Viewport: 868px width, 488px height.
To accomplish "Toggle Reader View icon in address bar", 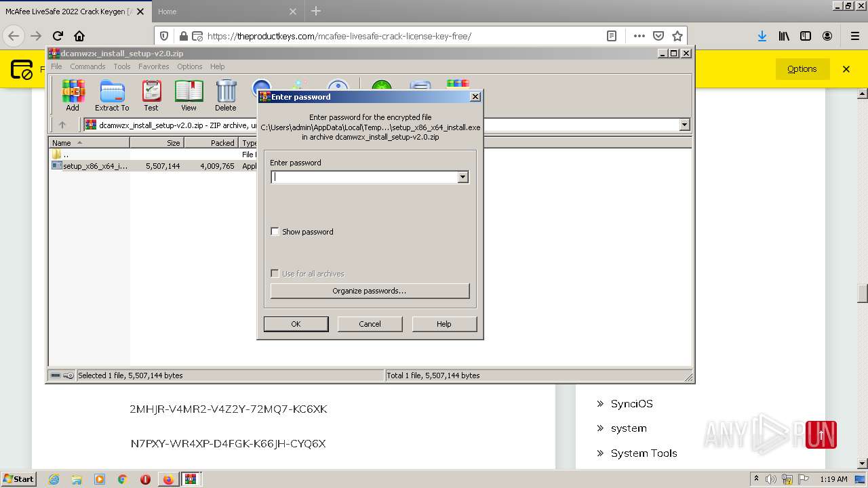I will (612, 36).
